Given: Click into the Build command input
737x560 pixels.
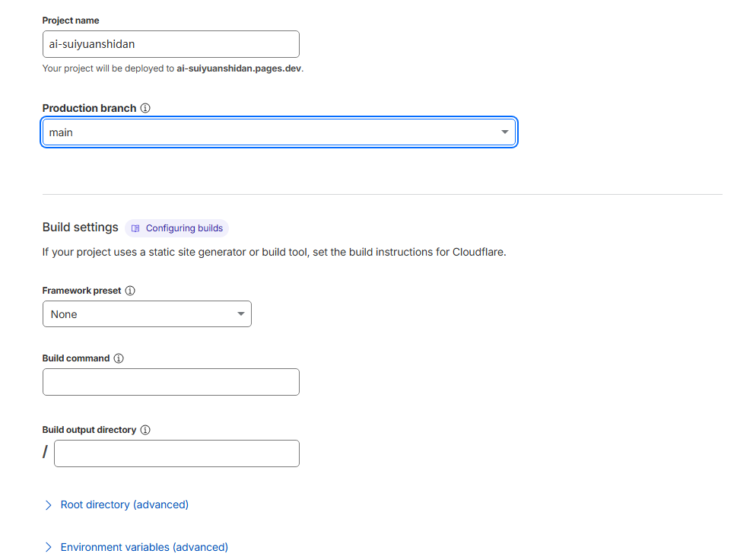Looking at the screenshot, I should (x=170, y=382).
